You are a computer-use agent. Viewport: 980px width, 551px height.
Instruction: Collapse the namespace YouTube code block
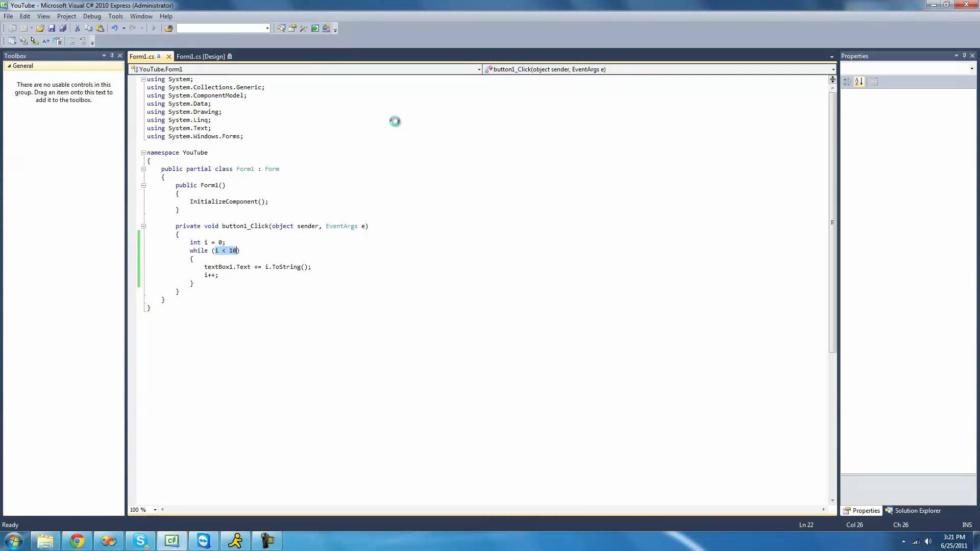point(143,153)
